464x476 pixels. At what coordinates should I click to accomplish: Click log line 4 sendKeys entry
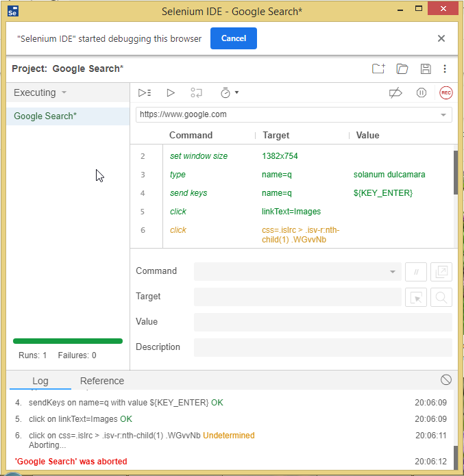pyautogui.click(x=231, y=403)
